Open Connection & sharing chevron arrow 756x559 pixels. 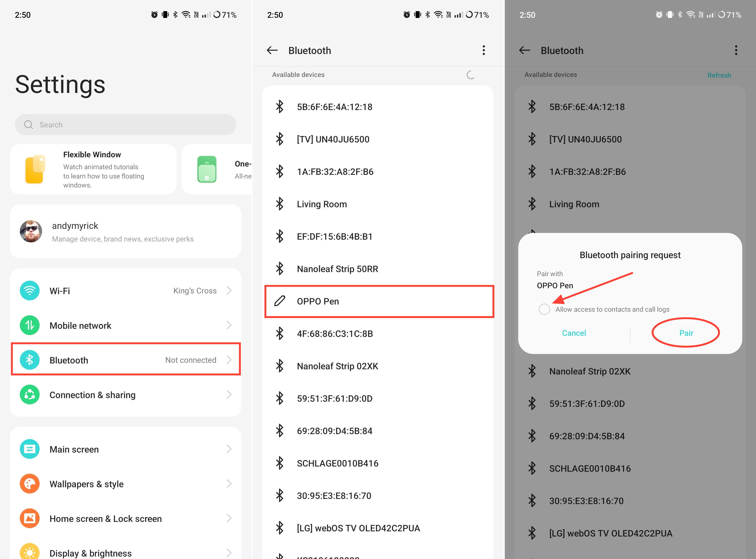click(229, 395)
